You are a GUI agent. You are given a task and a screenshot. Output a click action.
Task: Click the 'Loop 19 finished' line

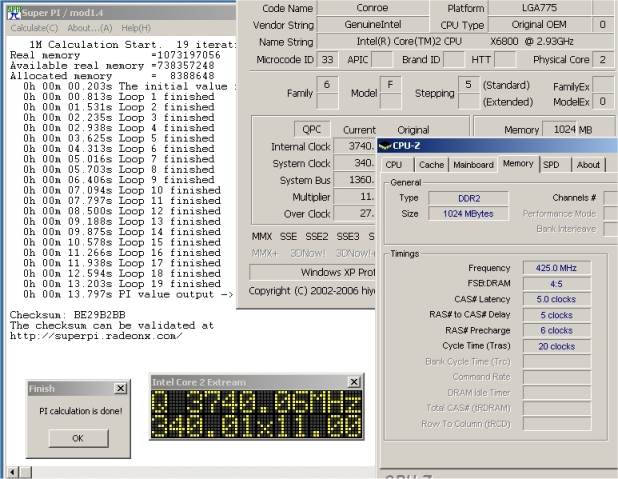click(122, 284)
